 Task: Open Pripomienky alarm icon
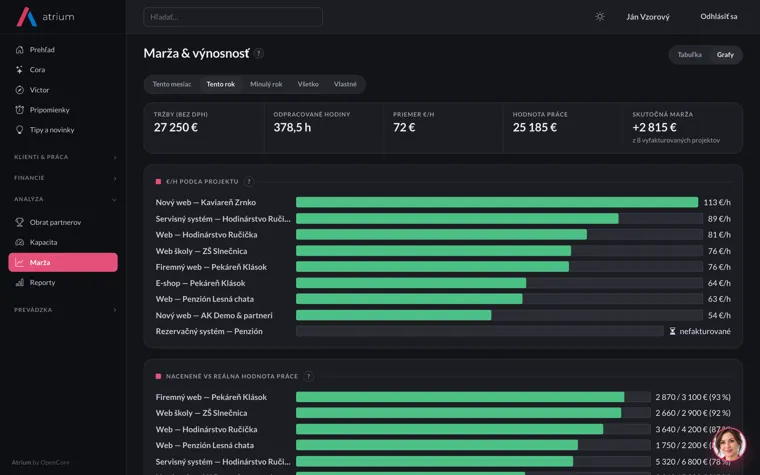(19, 110)
